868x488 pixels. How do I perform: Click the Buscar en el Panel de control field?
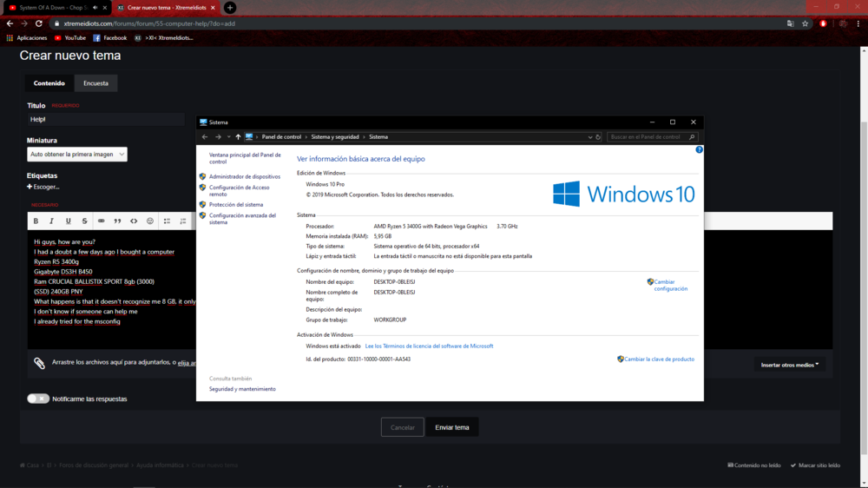coord(647,137)
